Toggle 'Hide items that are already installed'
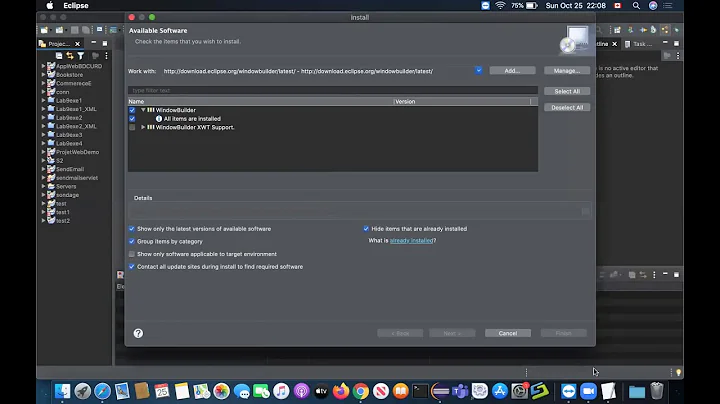The image size is (720, 404). tap(366, 229)
